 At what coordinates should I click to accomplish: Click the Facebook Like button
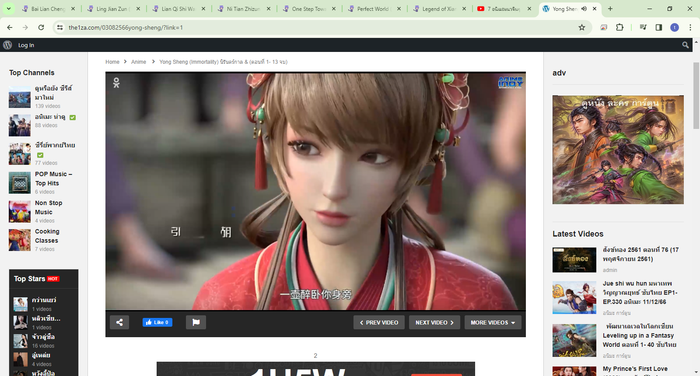157,322
